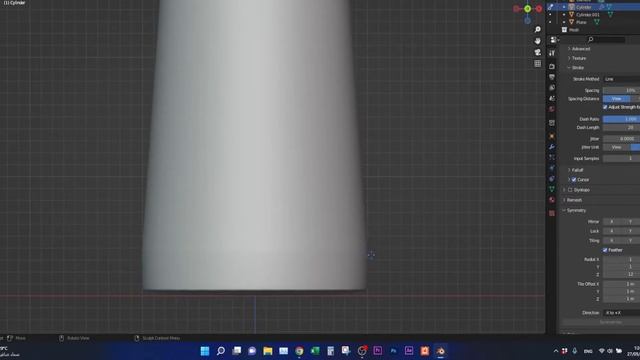This screenshot has height=360, width=640.
Task: Open Google Chrome from the taskbar
Action: (299, 351)
